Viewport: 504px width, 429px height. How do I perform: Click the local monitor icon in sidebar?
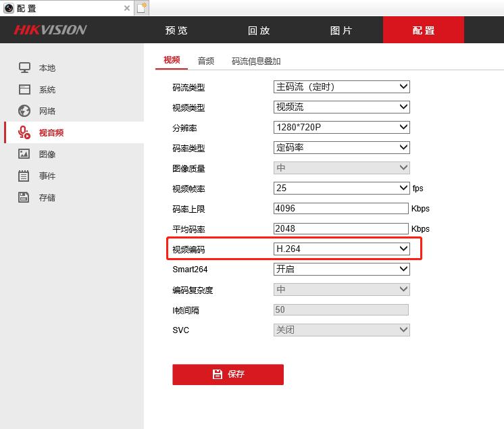click(24, 68)
